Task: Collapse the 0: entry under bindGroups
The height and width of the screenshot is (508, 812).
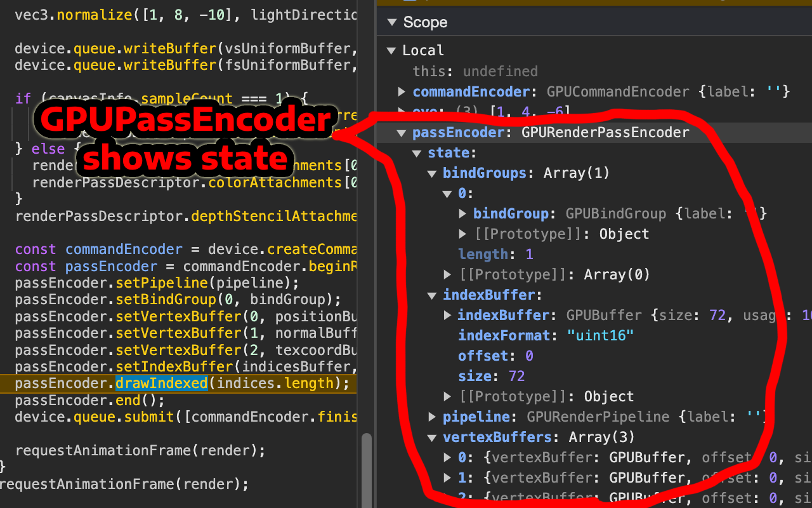Action: coord(447,194)
